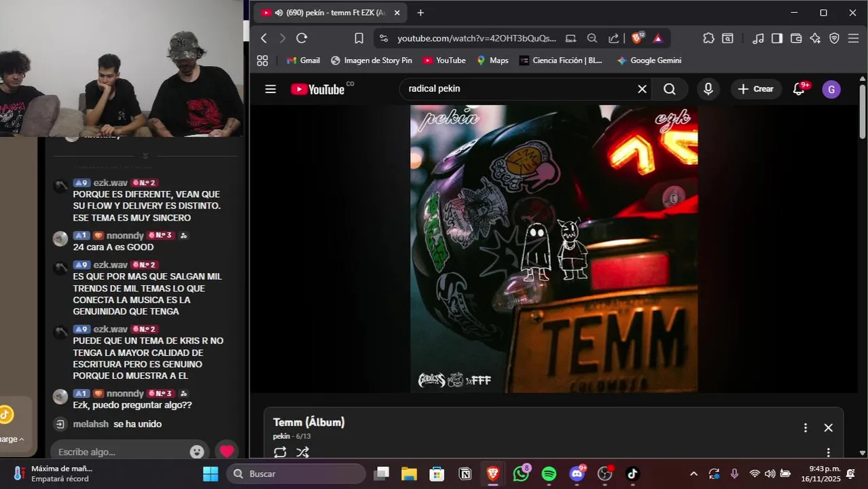This screenshot has height=489, width=868.
Task: Bookmark this page with the bookmark icon
Action: point(359,39)
